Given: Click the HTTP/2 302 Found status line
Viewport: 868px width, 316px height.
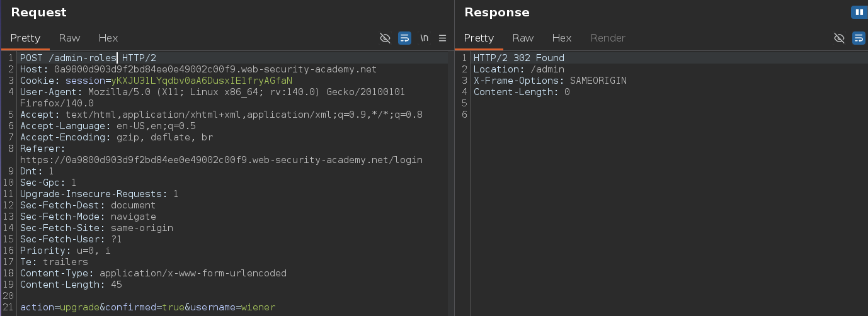Looking at the screenshot, I should [x=518, y=58].
